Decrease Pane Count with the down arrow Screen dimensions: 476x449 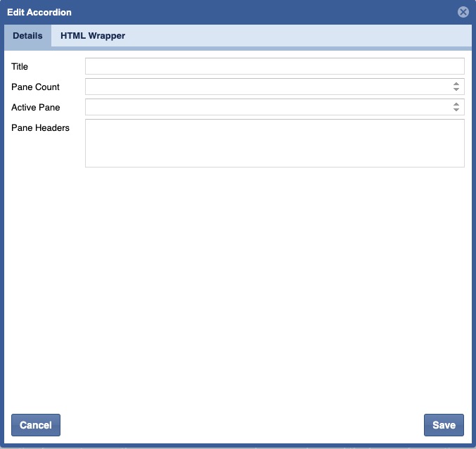click(456, 90)
